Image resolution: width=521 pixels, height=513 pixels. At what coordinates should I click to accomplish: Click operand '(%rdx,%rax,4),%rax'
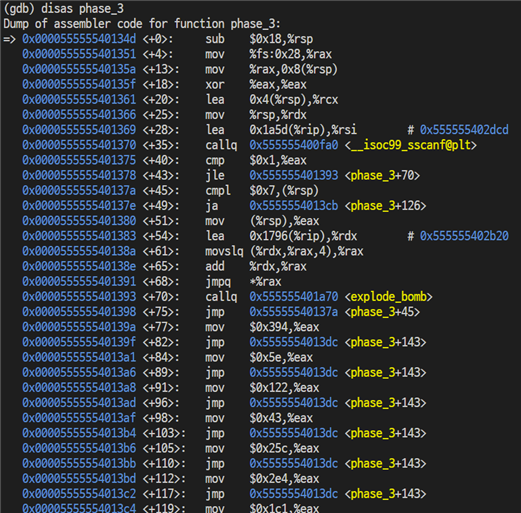(x=306, y=251)
